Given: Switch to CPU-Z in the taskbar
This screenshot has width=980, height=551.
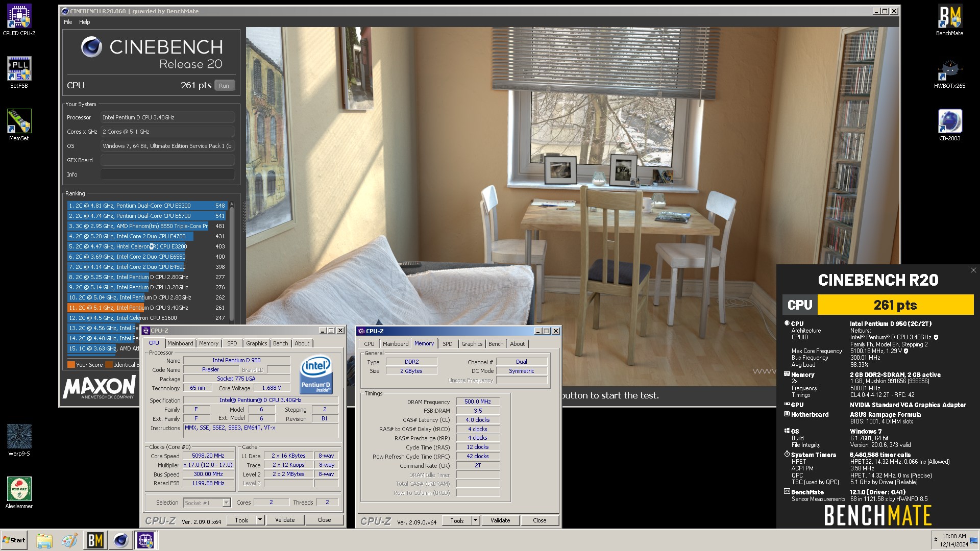Looking at the screenshot, I should click(x=146, y=540).
